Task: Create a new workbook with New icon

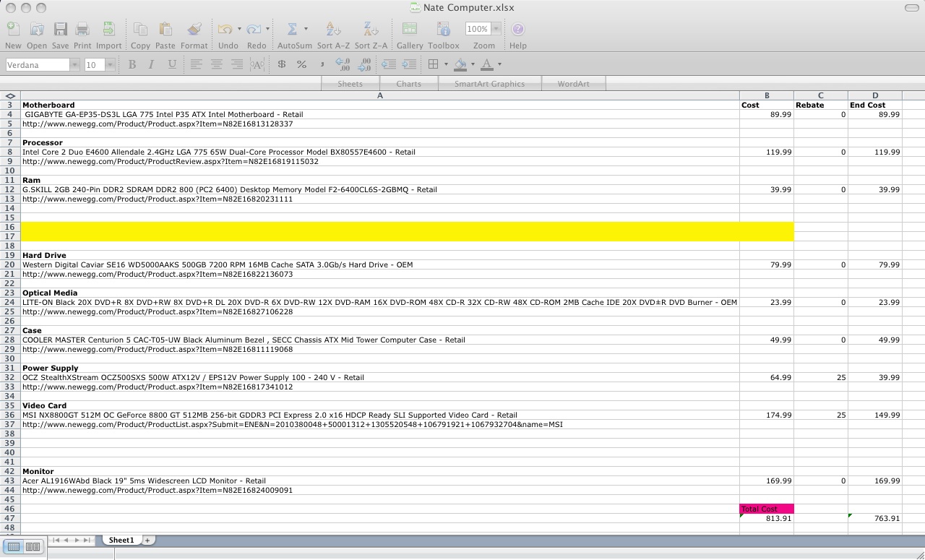Action: (x=13, y=30)
